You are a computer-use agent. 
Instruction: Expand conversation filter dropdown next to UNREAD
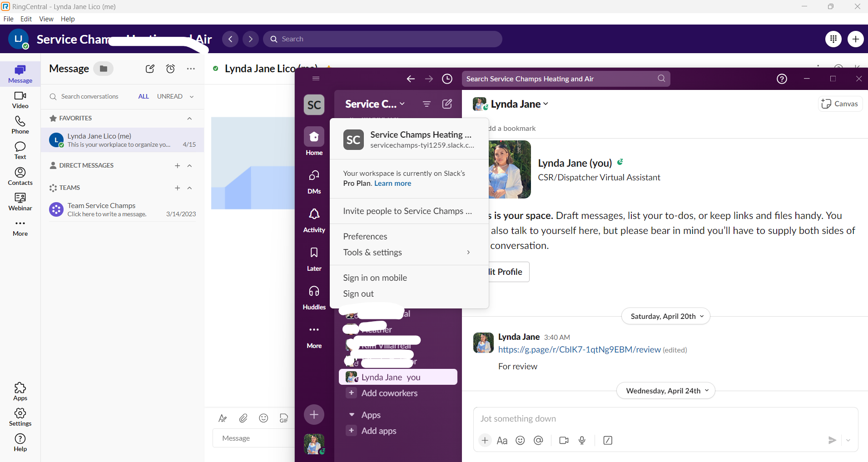tap(192, 96)
